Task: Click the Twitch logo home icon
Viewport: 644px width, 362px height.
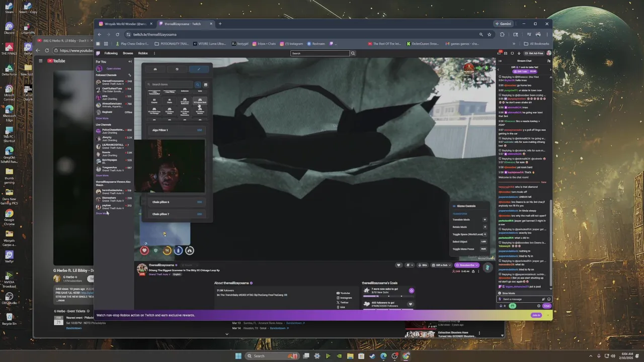Action: [98, 53]
